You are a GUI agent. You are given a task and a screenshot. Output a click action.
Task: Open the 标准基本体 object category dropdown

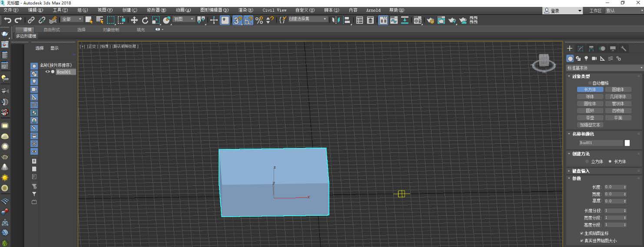pos(604,68)
